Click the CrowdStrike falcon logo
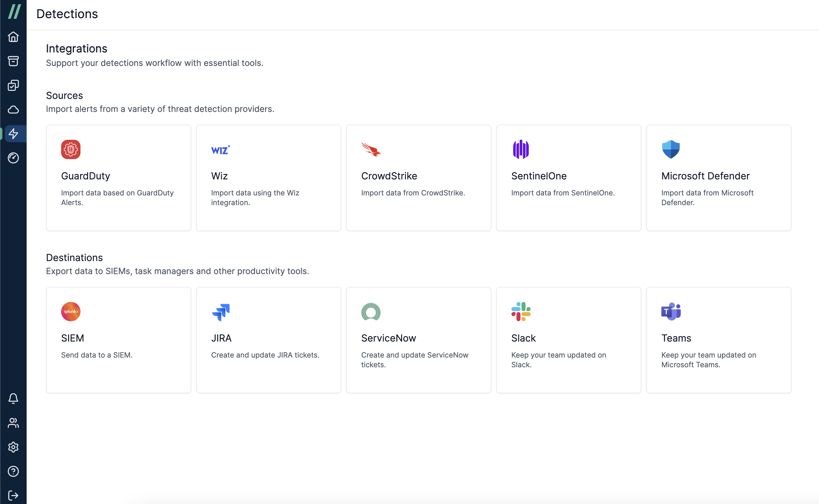The width and height of the screenshot is (819, 504). (x=371, y=149)
